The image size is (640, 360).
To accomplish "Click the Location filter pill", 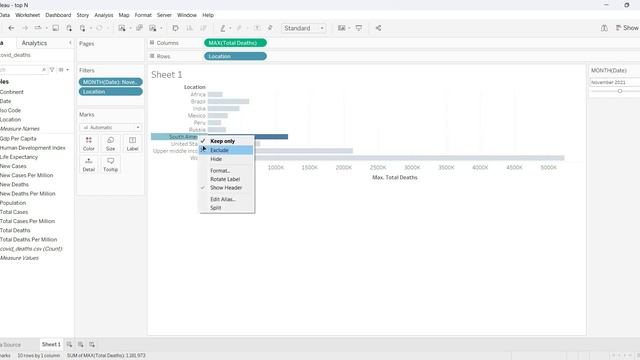I will [x=111, y=92].
